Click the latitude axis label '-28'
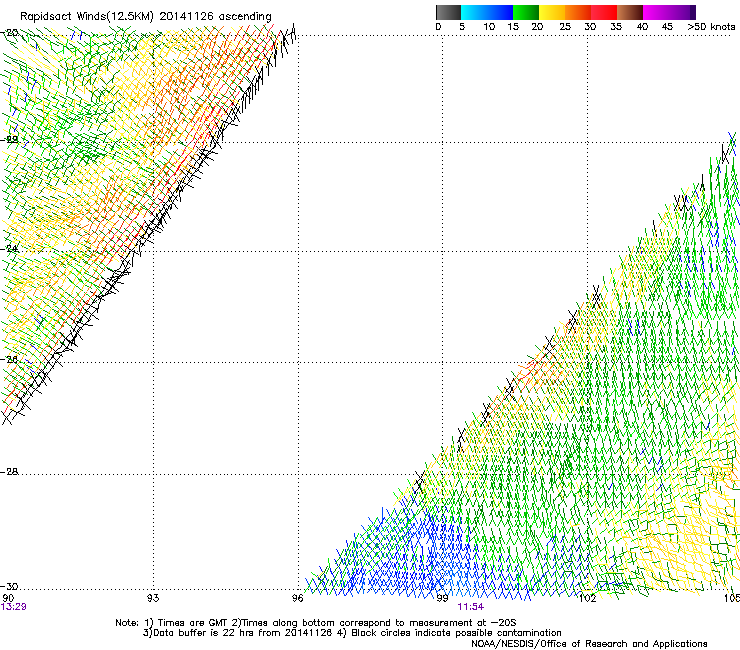 tap(10, 472)
